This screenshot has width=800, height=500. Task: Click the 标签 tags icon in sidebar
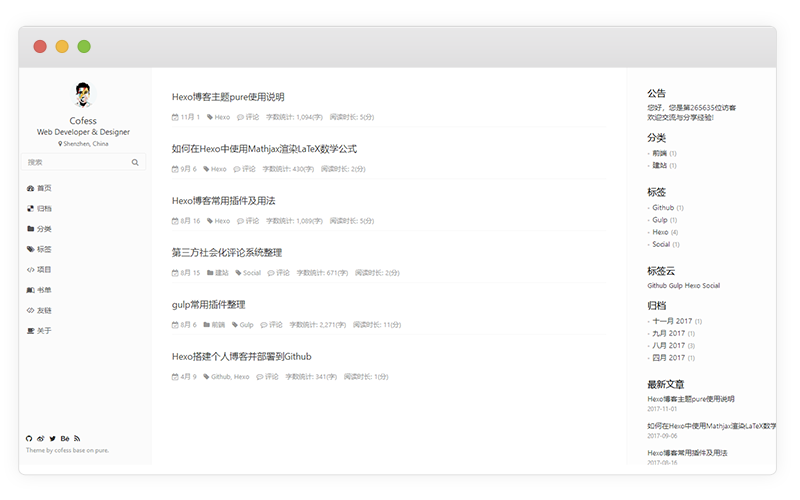(30, 249)
